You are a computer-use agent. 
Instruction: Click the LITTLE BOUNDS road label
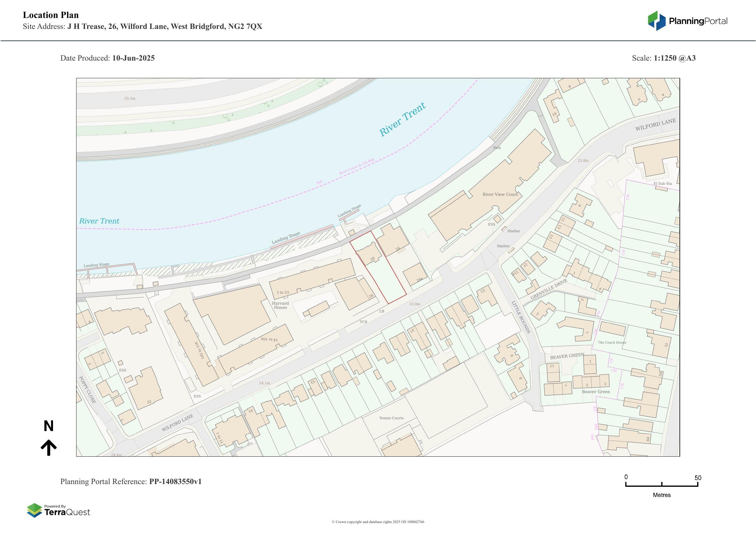point(520,317)
